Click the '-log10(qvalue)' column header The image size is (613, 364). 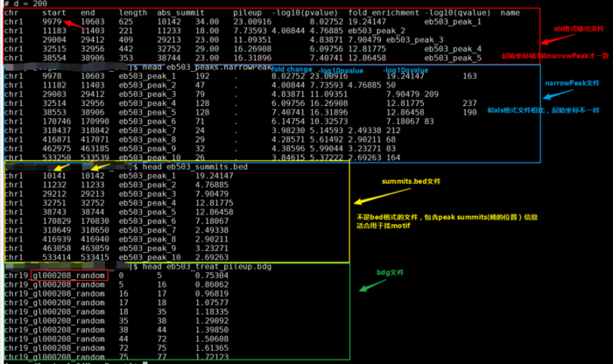coord(457,13)
